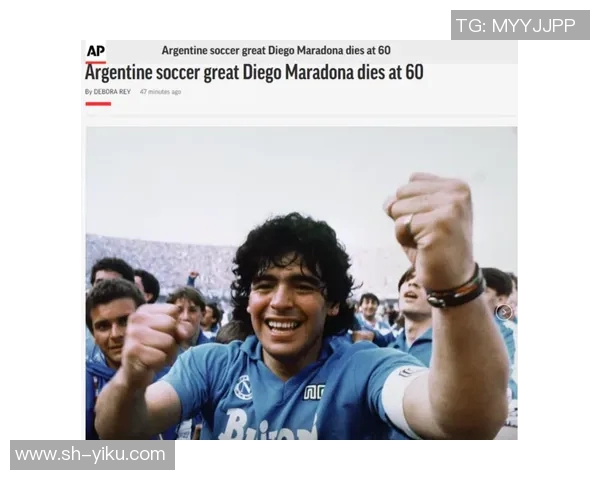The image size is (600, 480).
Task: Click the Napoli club crest on the jersey
Action: click(x=244, y=388)
